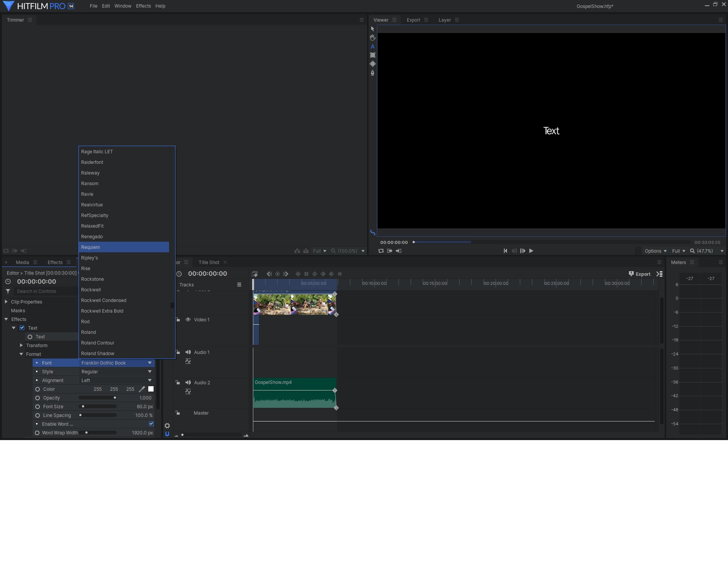
Task: Collapse the Effects section
Action: (6, 319)
